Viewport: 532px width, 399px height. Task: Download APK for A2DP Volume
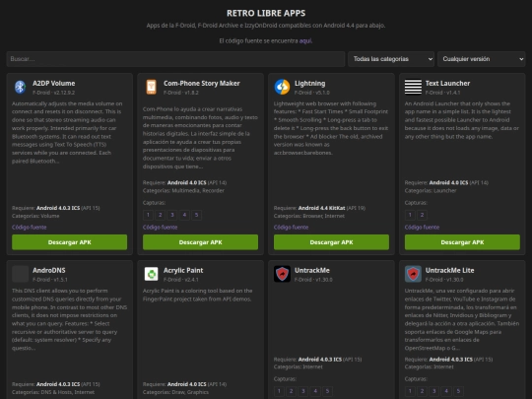coord(70,242)
